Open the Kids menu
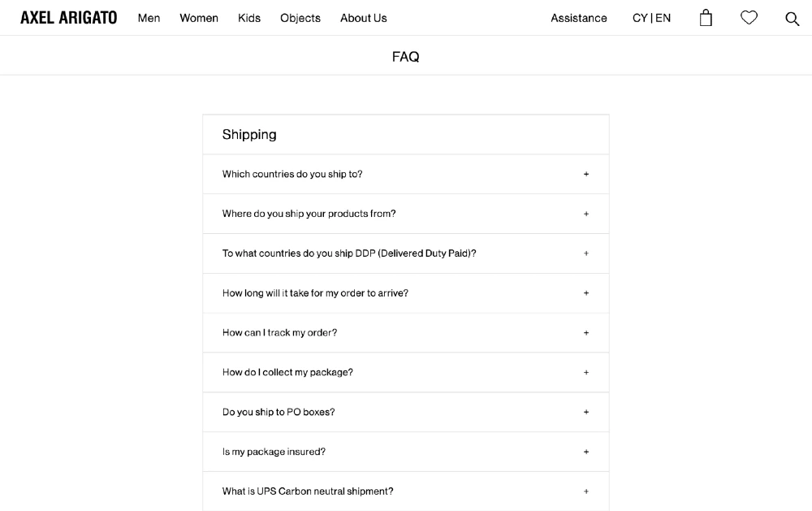The height and width of the screenshot is (511, 812). coord(249,18)
